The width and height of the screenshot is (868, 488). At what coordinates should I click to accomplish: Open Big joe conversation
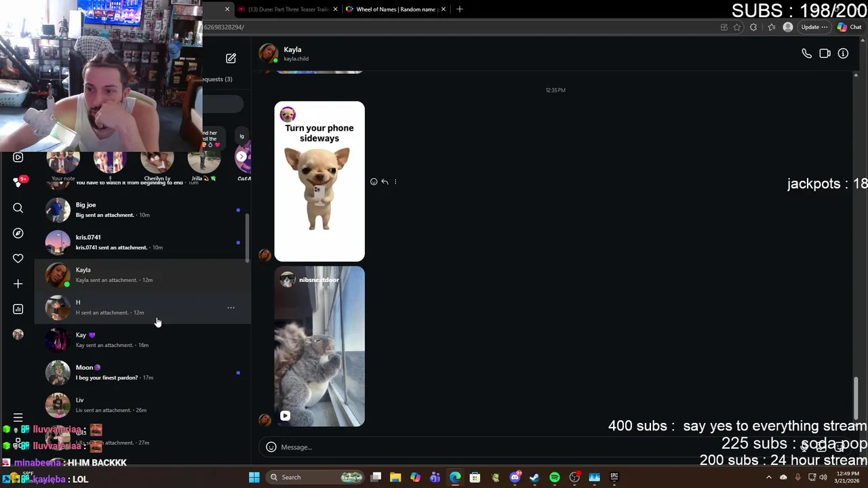pos(142,209)
